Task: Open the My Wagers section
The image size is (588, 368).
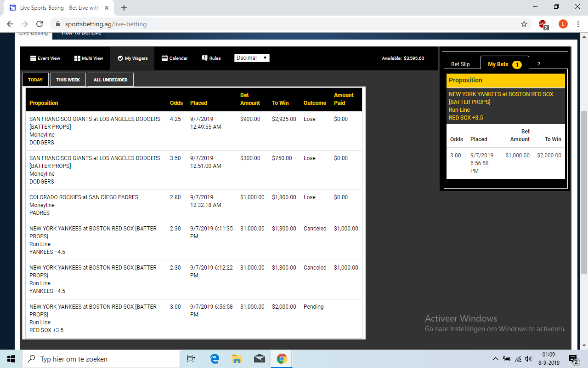Action: (x=132, y=58)
